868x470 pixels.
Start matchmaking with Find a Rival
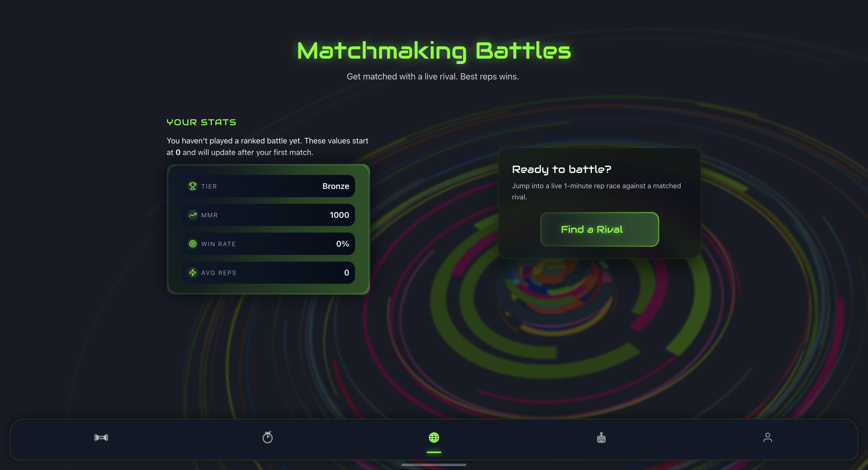pyautogui.click(x=599, y=229)
